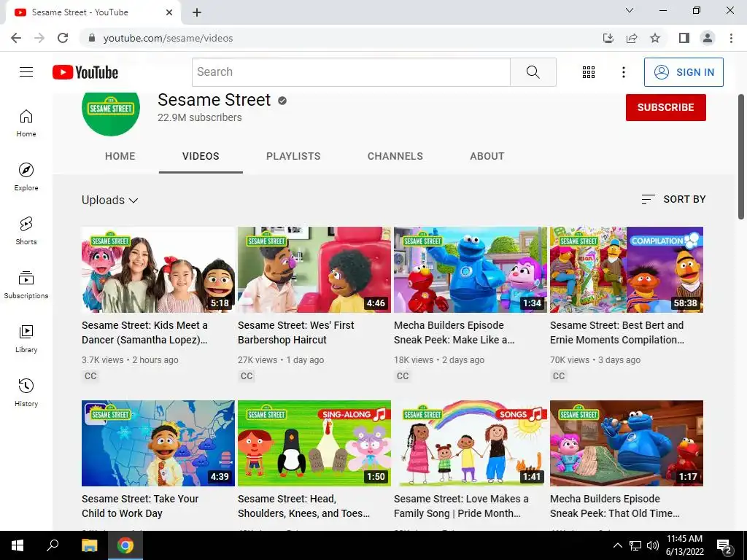Open the SORT BY menu
Screen dimensions: 747x560
tap(673, 199)
